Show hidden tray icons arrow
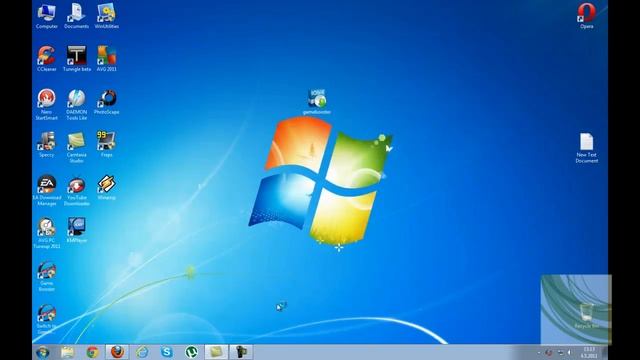640x360 pixels. click(x=539, y=352)
